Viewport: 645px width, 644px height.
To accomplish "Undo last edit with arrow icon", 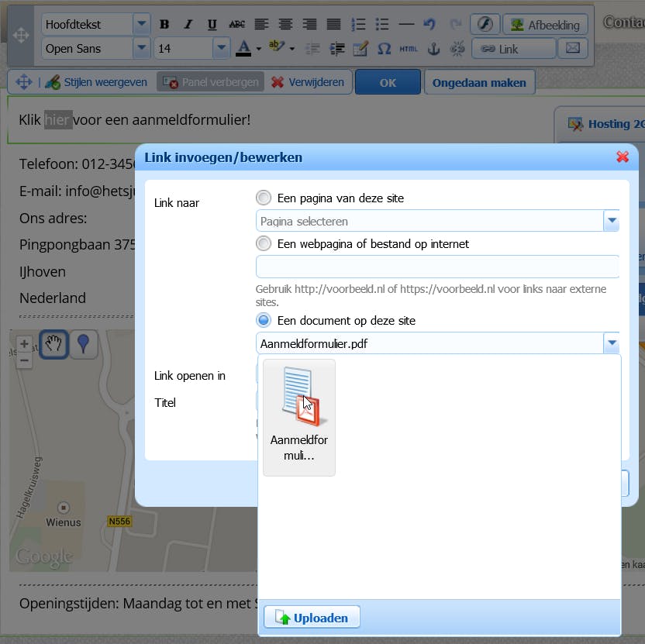I will [x=429, y=24].
